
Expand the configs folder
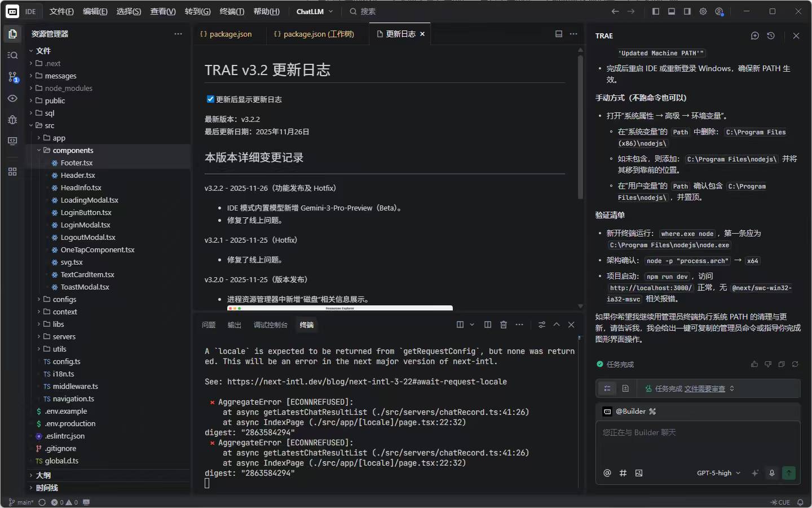pyautogui.click(x=39, y=299)
